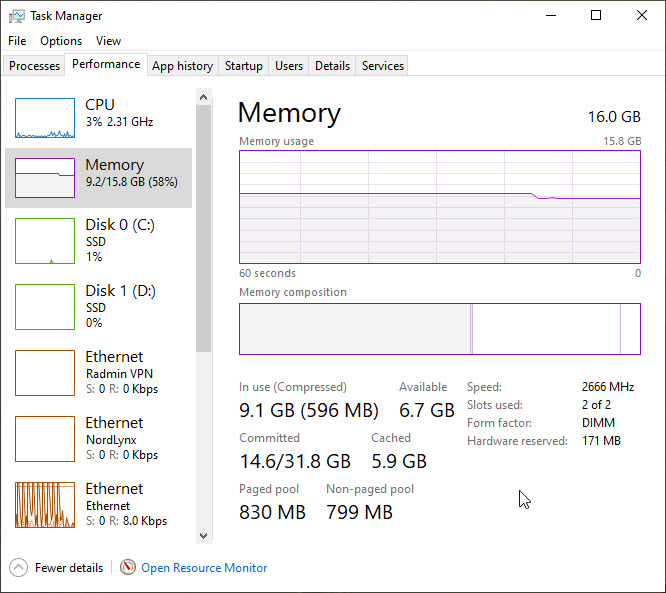
Task: Click the Resource Monitor gauge icon
Action: coord(127,567)
